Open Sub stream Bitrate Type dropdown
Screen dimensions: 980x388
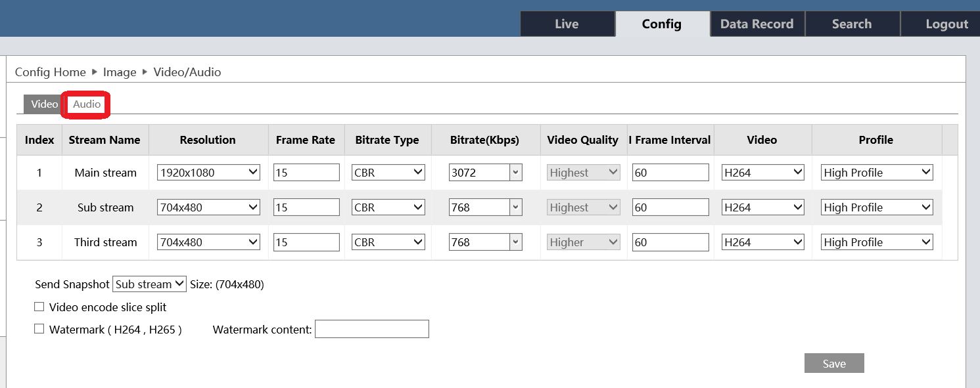click(388, 207)
